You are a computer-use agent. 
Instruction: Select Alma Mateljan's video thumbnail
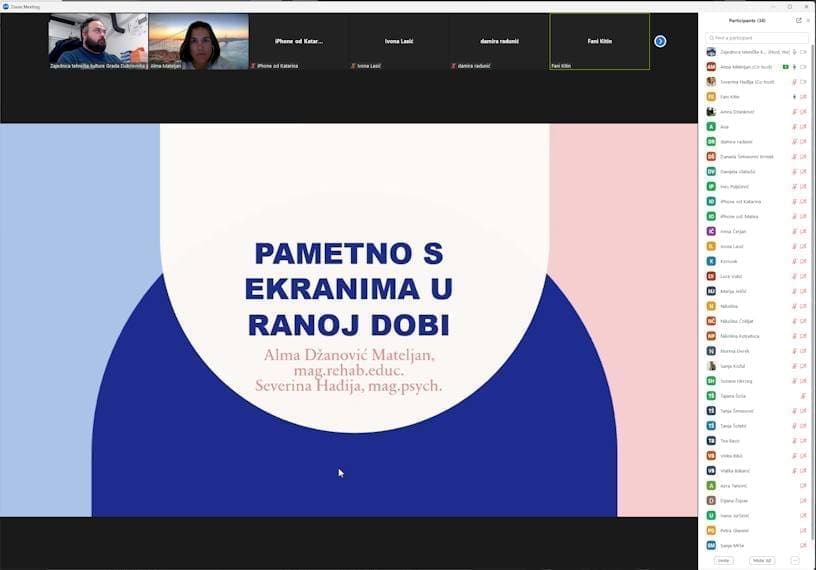point(198,41)
